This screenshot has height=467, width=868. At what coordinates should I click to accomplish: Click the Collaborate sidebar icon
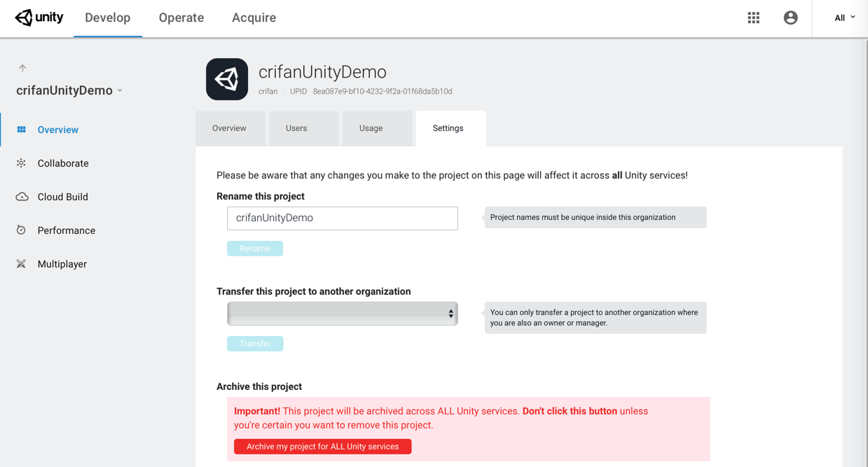coord(22,163)
